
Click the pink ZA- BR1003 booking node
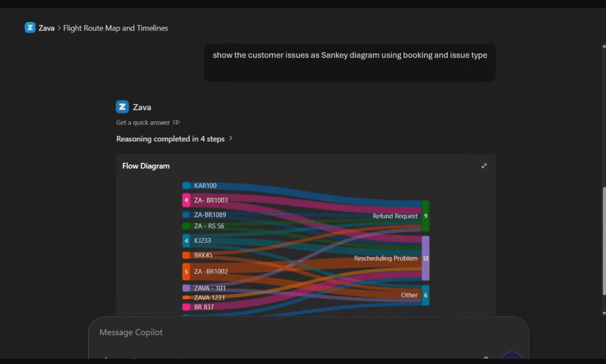[x=186, y=200]
